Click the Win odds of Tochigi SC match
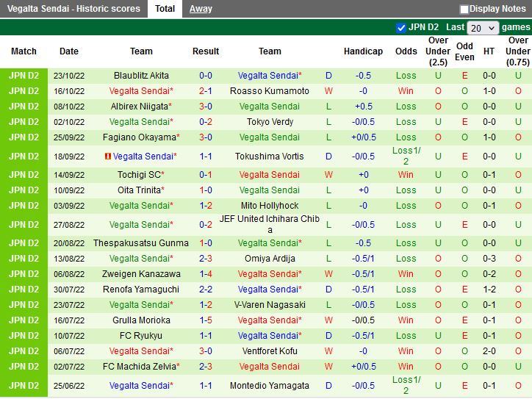The height and width of the screenshot is (399, 532). coord(406,174)
